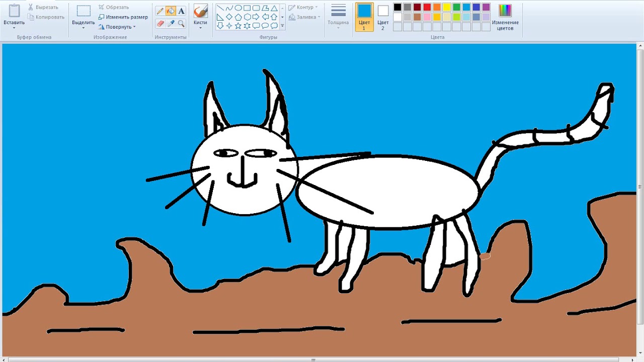Click the Изменить размер resize button
The image size is (644, 362).
pos(123,17)
